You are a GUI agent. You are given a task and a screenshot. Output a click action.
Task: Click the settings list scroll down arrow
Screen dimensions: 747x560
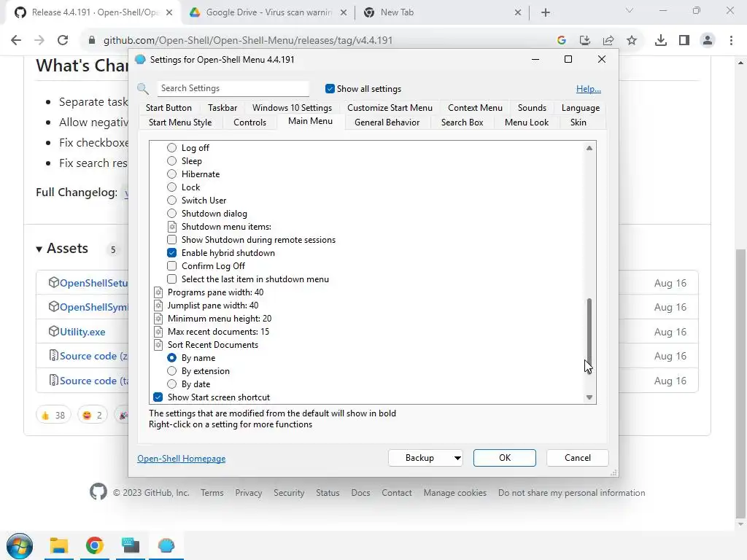[589, 397]
